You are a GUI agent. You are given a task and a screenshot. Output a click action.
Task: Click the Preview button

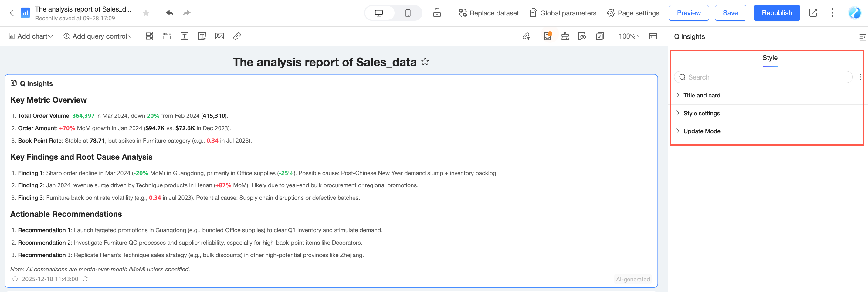point(688,13)
